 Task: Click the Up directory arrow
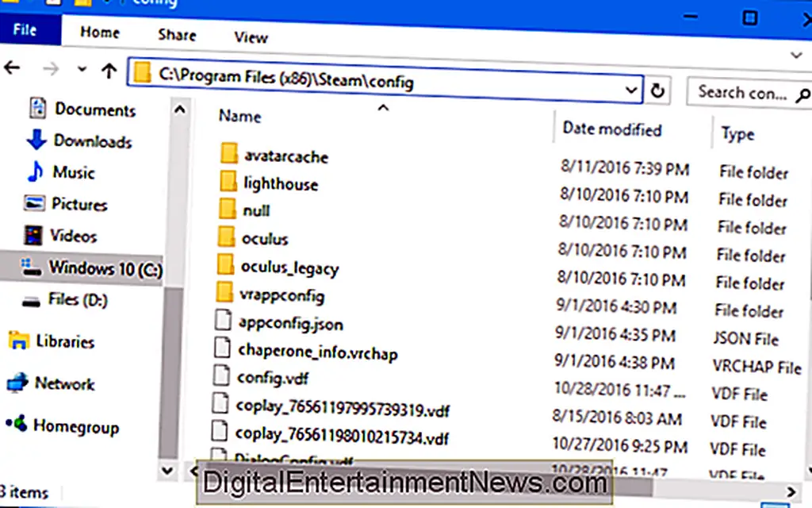pyautogui.click(x=109, y=70)
